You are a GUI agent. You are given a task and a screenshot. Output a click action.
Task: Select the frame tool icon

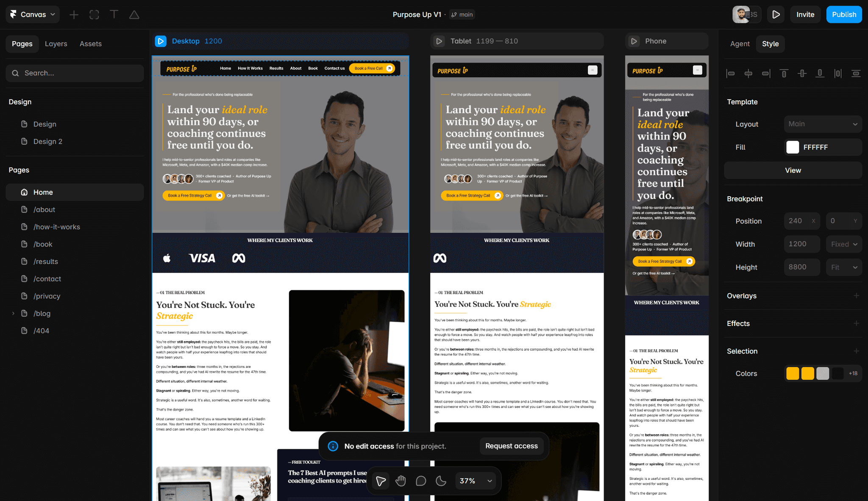94,15
